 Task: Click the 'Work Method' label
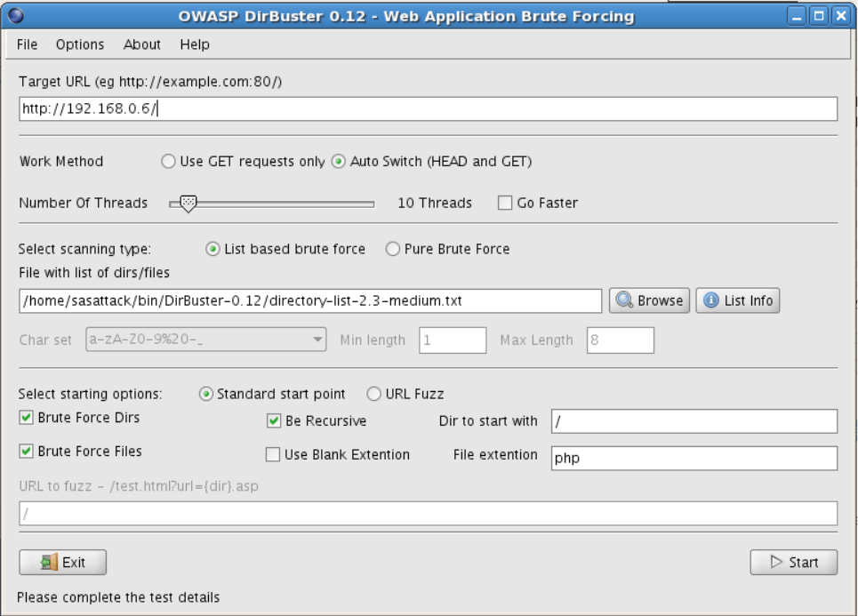[61, 162]
